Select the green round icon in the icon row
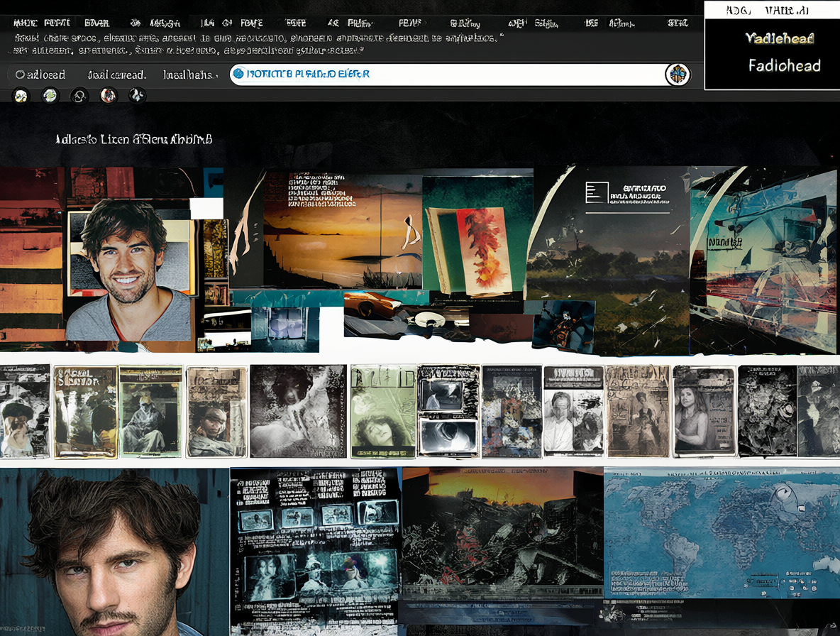 [x=50, y=96]
